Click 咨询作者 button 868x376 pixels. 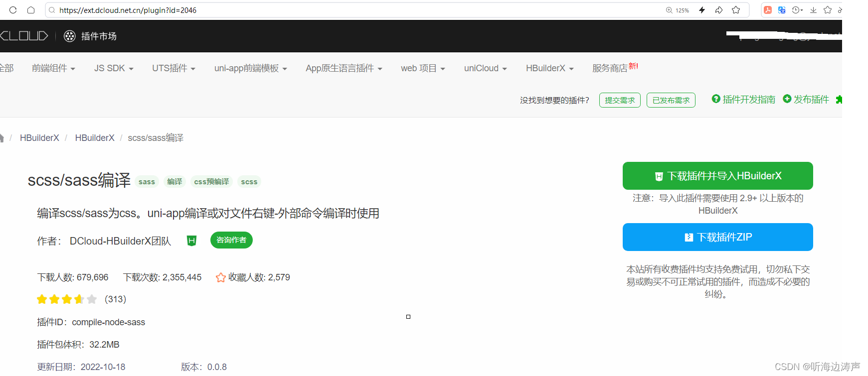tap(231, 240)
